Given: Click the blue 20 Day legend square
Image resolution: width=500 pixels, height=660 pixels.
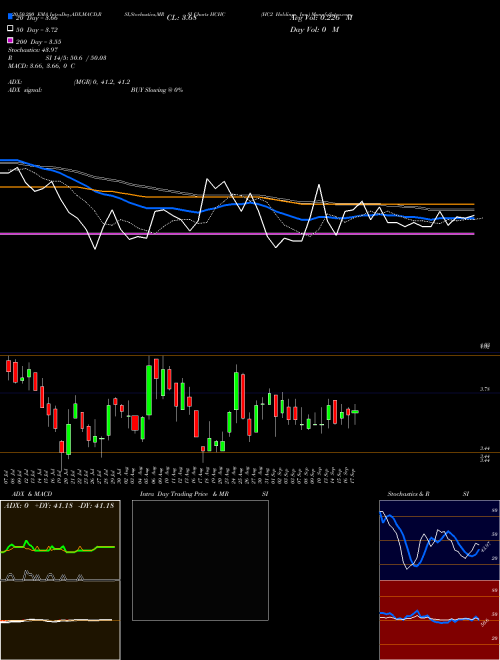Looking at the screenshot, I should (x=10, y=17).
